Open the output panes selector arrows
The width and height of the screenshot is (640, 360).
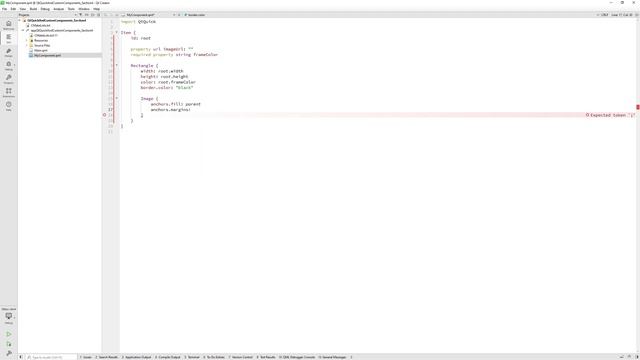tap(351, 357)
